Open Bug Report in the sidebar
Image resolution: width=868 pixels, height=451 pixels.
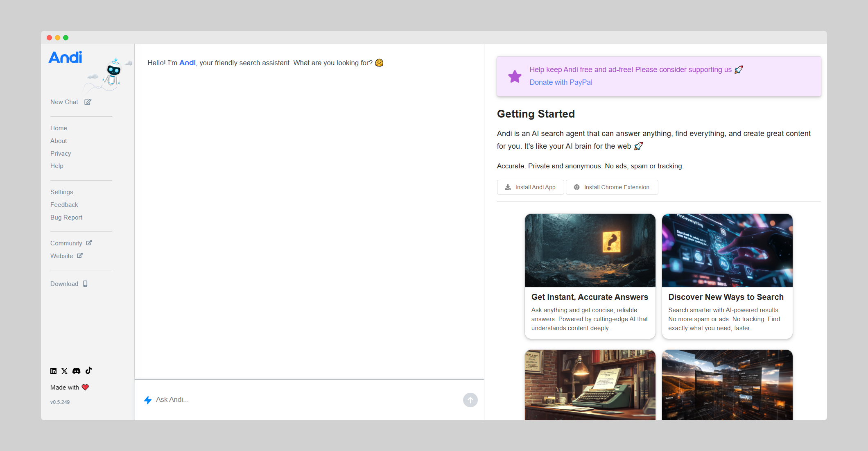[66, 218]
